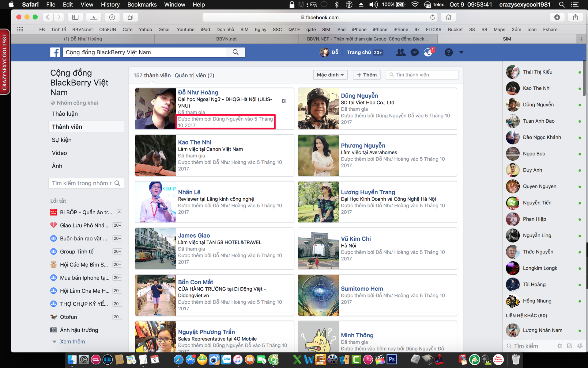Click the Facebook search magnifier button
The height and width of the screenshot is (368, 588).
[235, 52]
